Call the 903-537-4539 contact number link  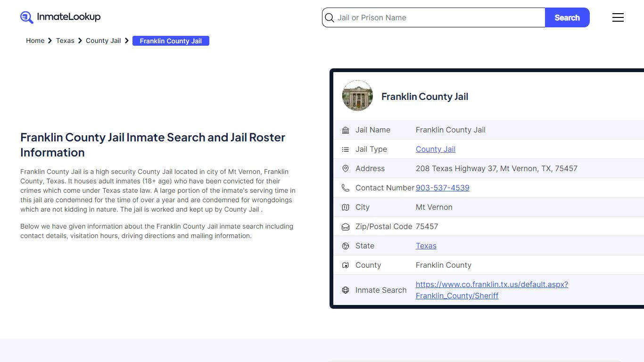[442, 188]
